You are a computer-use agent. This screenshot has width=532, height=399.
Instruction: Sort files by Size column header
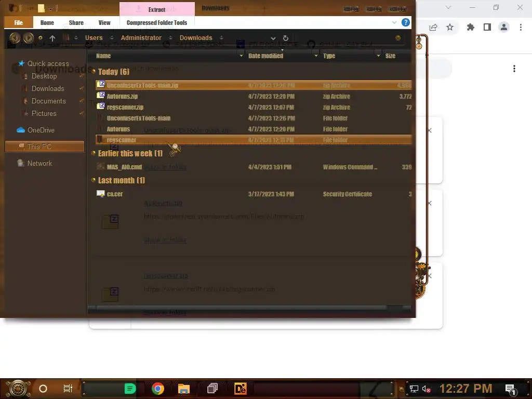coord(390,56)
